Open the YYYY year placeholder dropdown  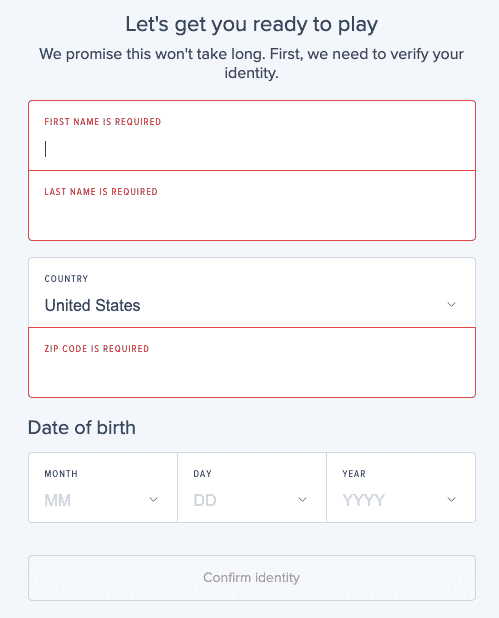pos(401,488)
